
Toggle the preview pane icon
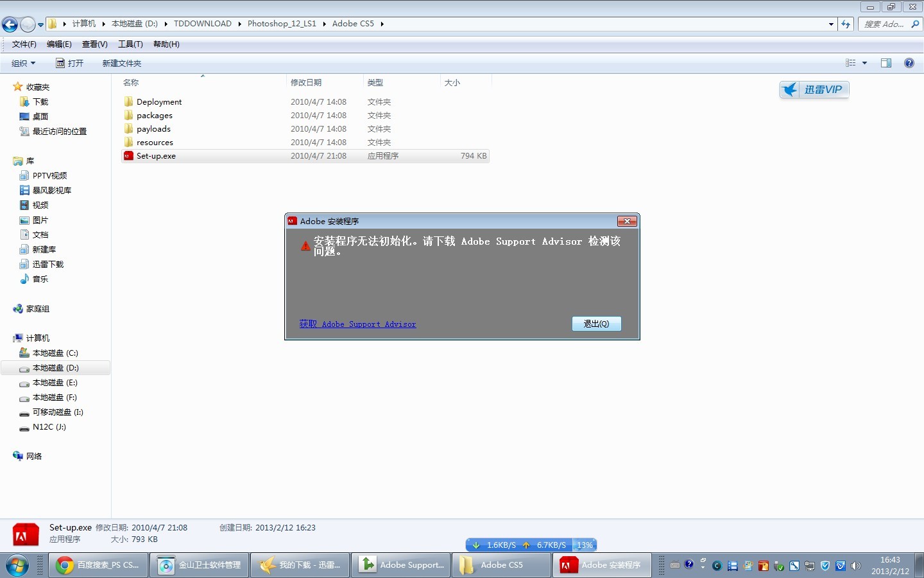(x=886, y=63)
